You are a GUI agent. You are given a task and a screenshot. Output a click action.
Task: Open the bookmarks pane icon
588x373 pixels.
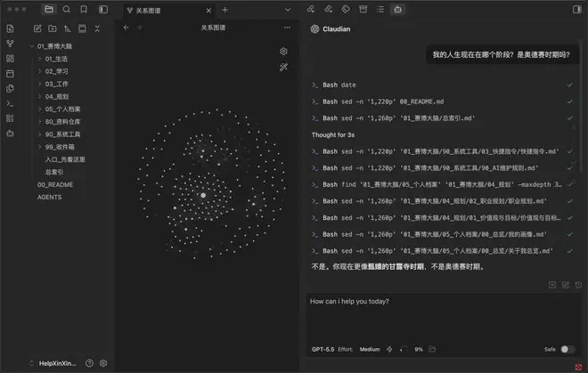click(84, 10)
